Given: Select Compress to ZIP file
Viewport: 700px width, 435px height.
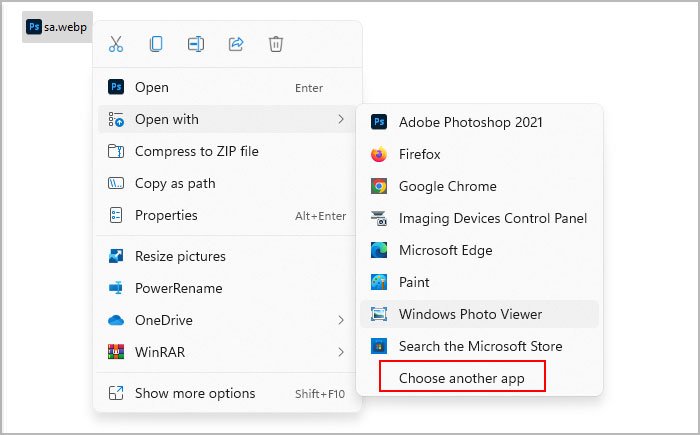Looking at the screenshot, I should (196, 151).
